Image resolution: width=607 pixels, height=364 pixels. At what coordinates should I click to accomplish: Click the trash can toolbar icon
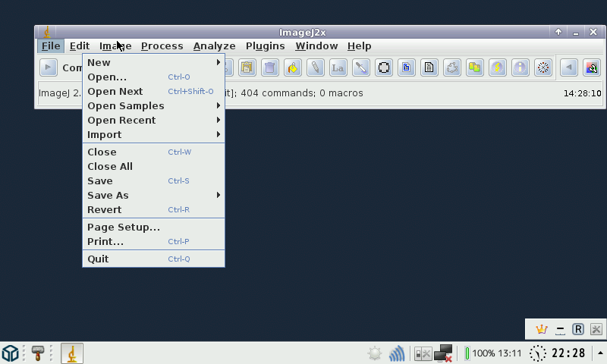click(x=270, y=67)
